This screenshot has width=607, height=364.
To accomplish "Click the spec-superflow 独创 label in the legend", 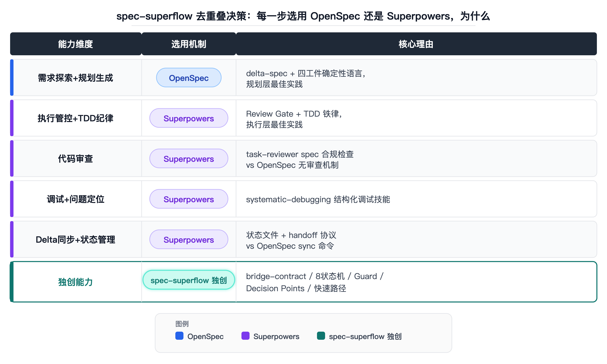I will [365, 336].
